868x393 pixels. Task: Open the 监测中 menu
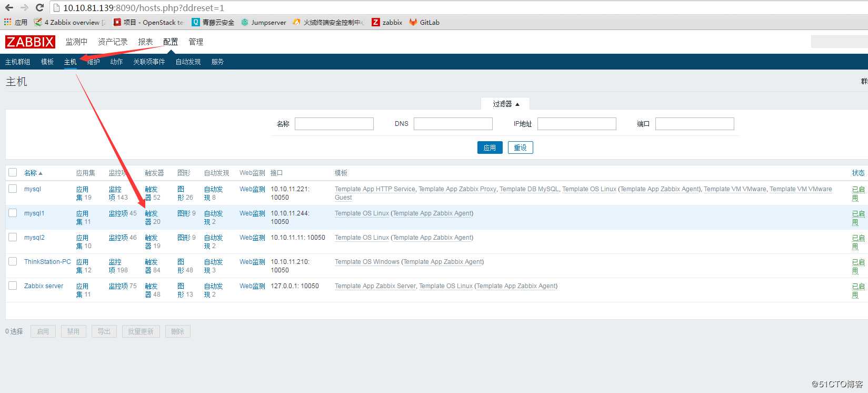pyautogui.click(x=76, y=42)
